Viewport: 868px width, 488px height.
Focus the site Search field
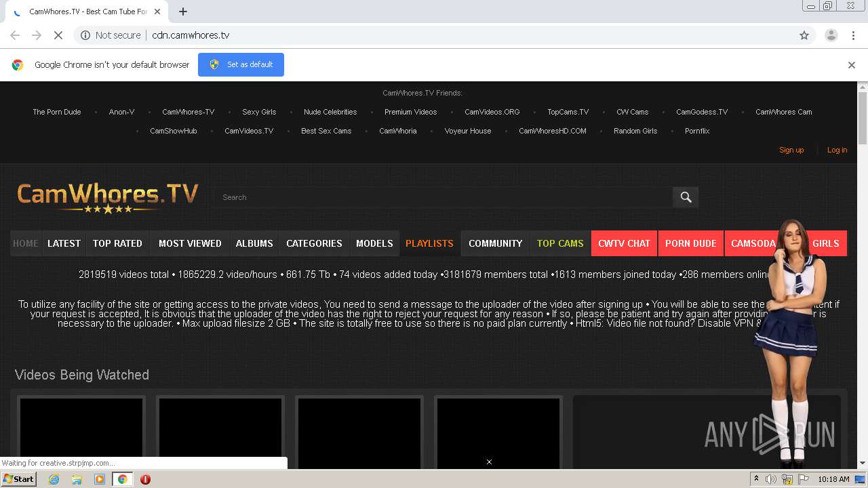pos(443,197)
